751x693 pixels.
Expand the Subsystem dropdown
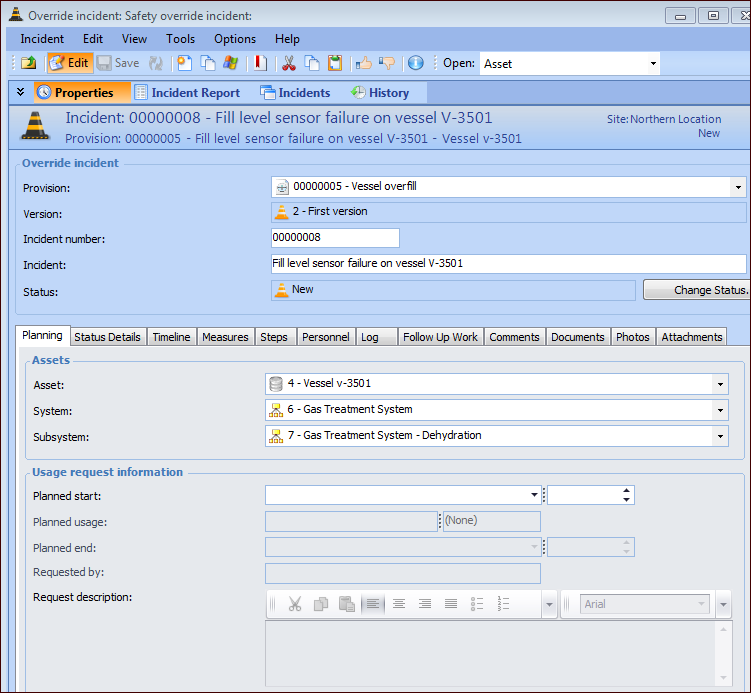(719, 436)
